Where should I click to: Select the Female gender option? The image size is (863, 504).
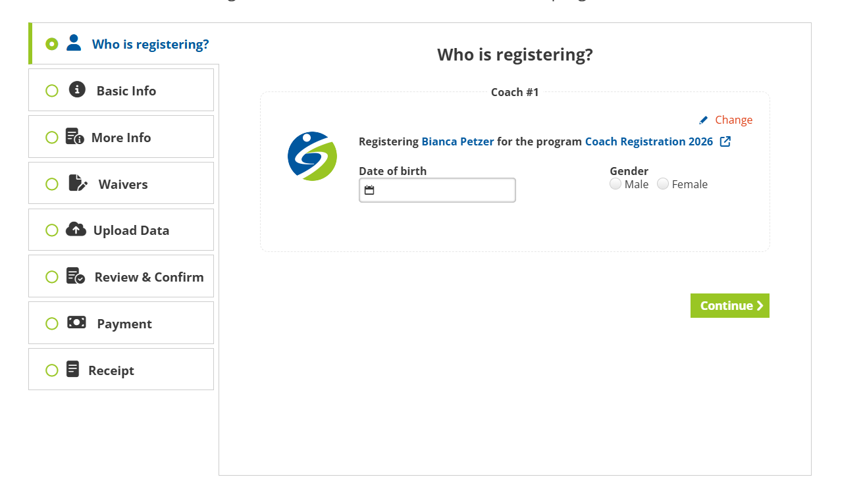(663, 184)
